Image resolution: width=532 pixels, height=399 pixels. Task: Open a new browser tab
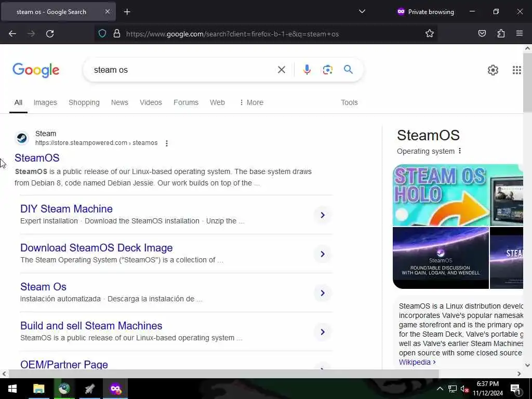[x=127, y=12]
